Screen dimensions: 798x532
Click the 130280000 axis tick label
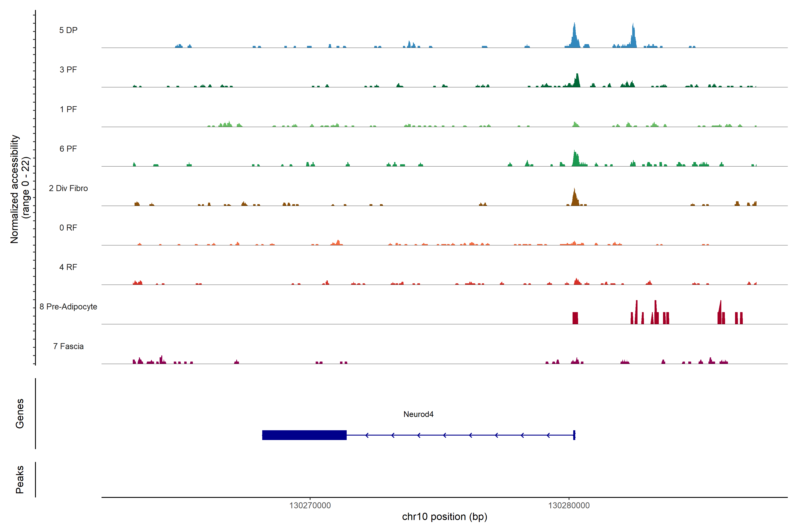569,506
